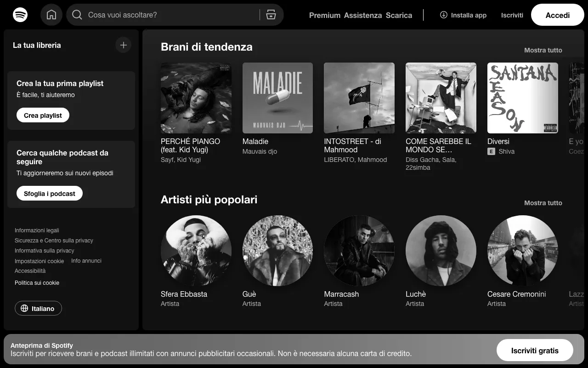Open the Italiano language selector
588x368 pixels.
tap(38, 309)
